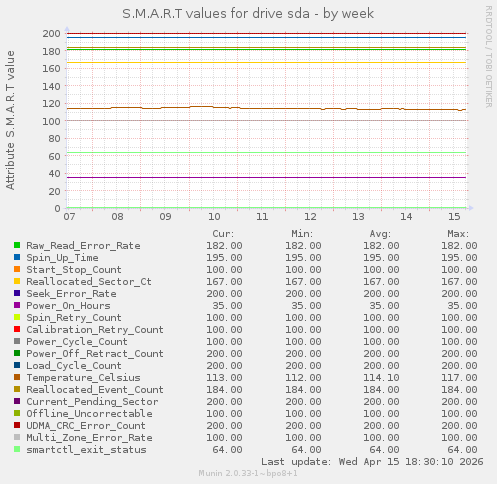497x484 pixels.
Task: Click the smartctl_exit_status legend label
Action: [86, 450]
